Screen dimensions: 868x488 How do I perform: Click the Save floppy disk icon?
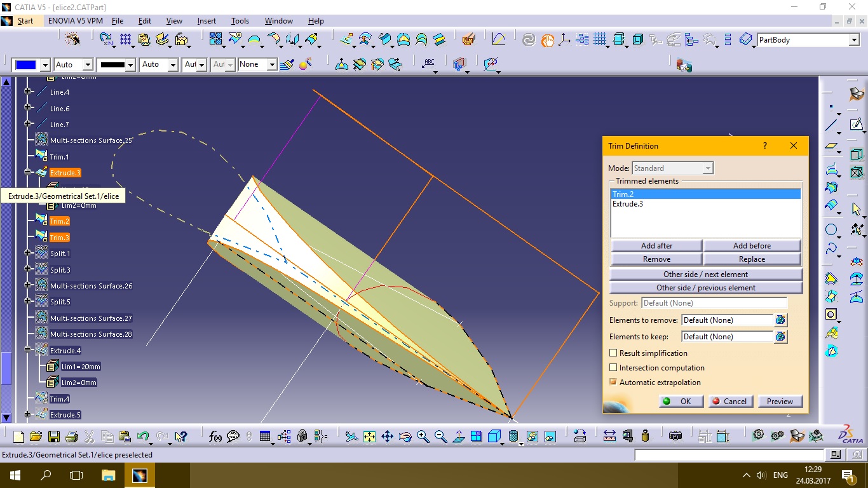click(53, 437)
